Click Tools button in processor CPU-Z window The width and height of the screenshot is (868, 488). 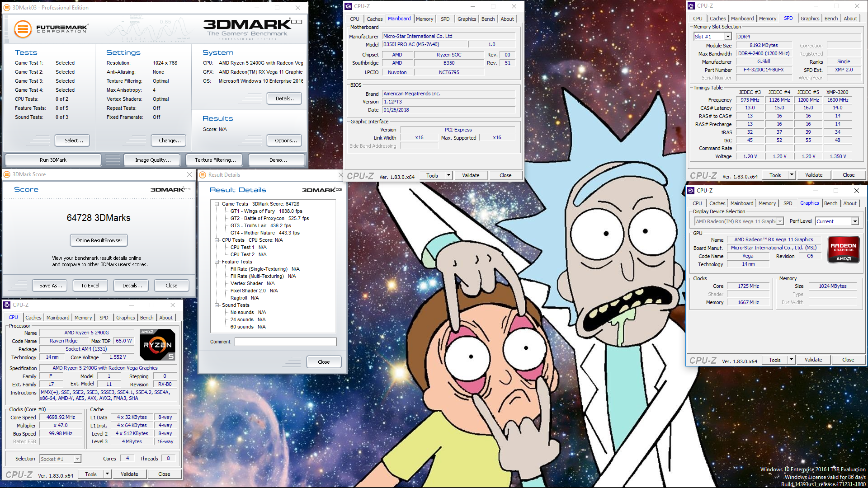pos(91,474)
